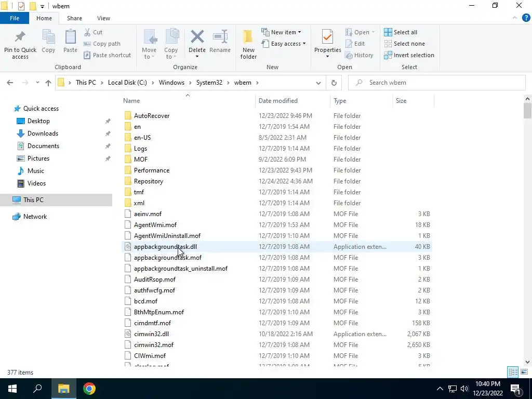The height and width of the screenshot is (399, 532).
Task: Select Network in navigation pane
Action: coord(35,217)
